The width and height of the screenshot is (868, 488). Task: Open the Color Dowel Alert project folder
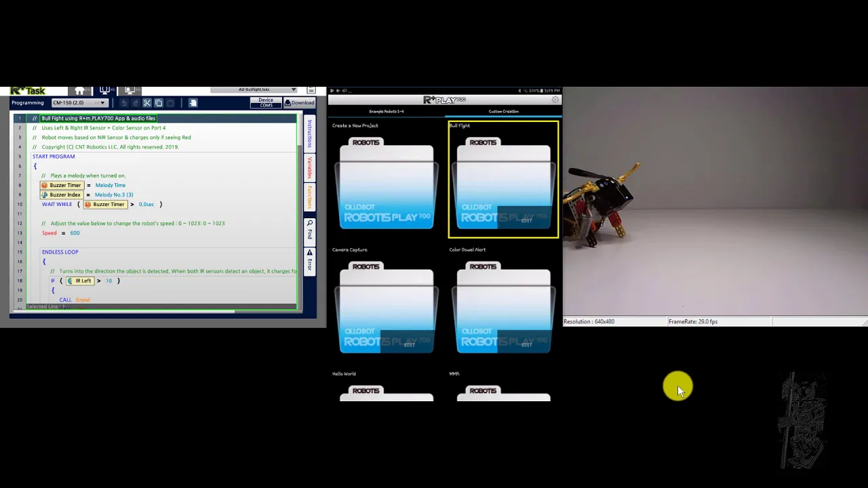pyautogui.click(x=503, y=308)
